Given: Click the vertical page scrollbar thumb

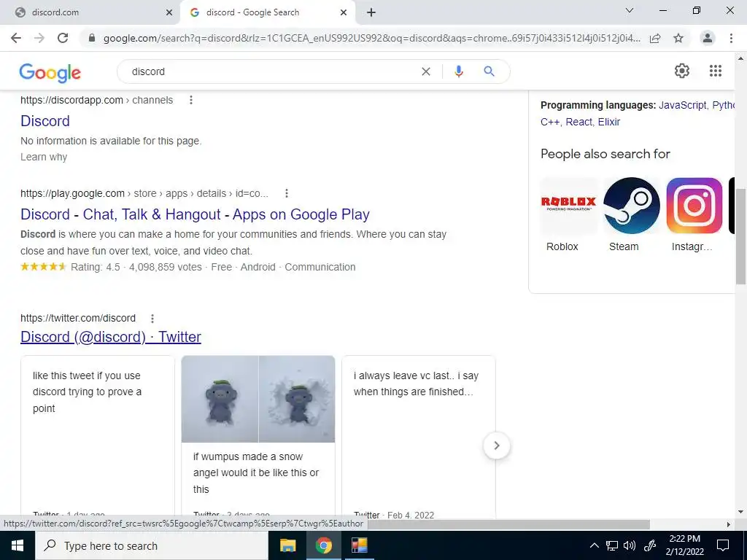Looking at the screenshot, I should [x=740, y=236].
